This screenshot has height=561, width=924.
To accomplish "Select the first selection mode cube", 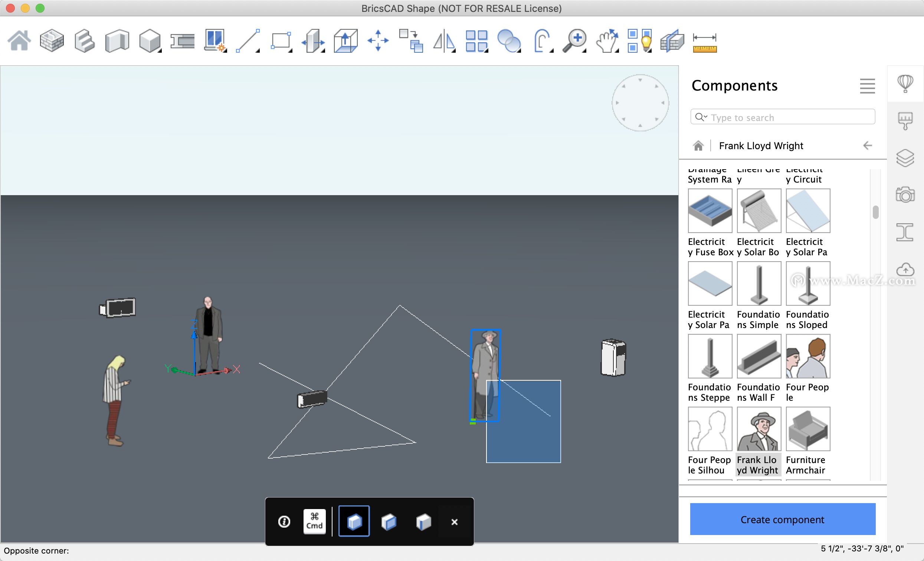I will click(x=354, y=521).
